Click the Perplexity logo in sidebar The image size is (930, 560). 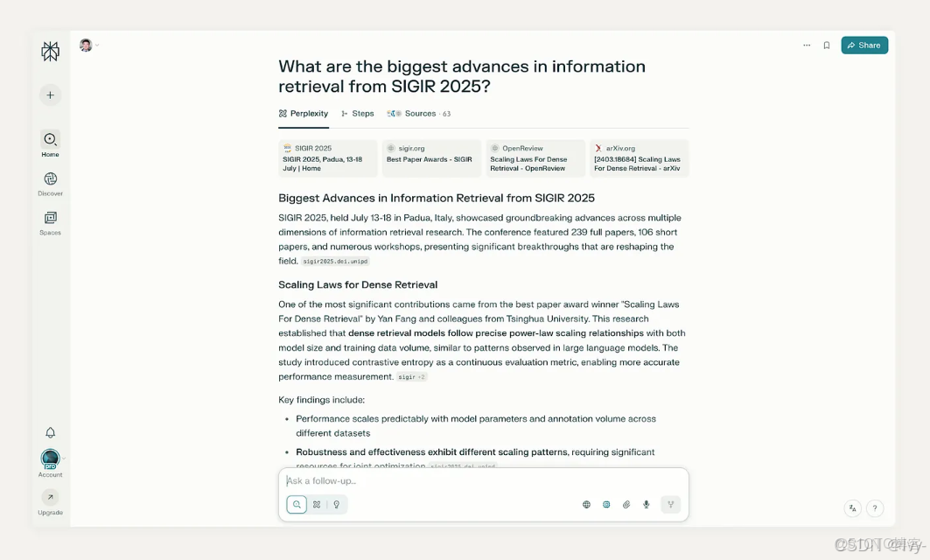coord(51,52)
